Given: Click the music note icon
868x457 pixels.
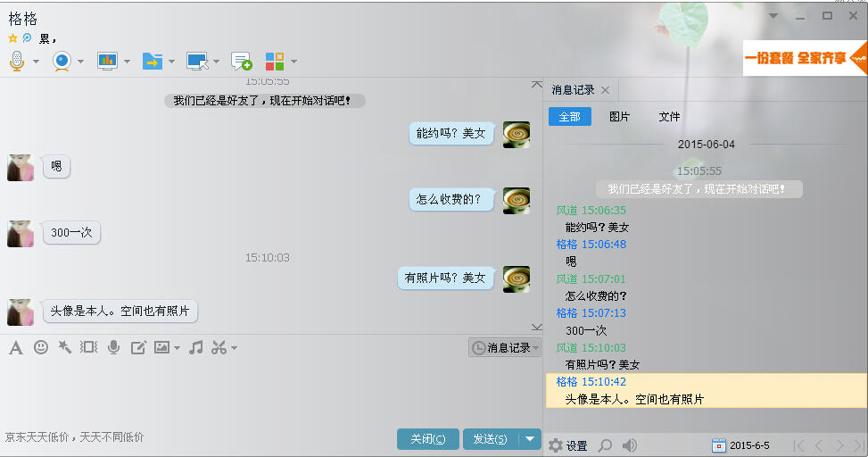Looking at the screenshot, I should (x=196, y=347).
